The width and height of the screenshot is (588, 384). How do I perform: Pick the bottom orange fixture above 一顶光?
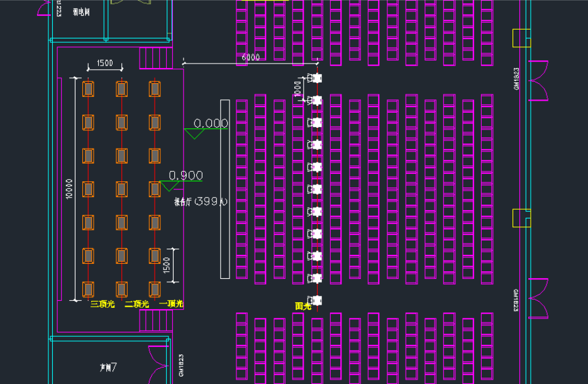tap(154, 289)
